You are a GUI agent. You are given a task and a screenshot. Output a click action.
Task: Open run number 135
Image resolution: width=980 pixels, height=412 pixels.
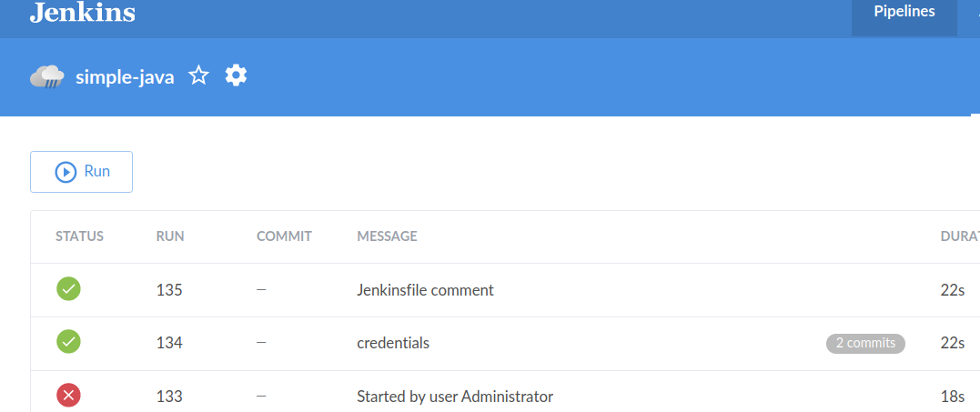pyautogui.click(x=169, y=290)
